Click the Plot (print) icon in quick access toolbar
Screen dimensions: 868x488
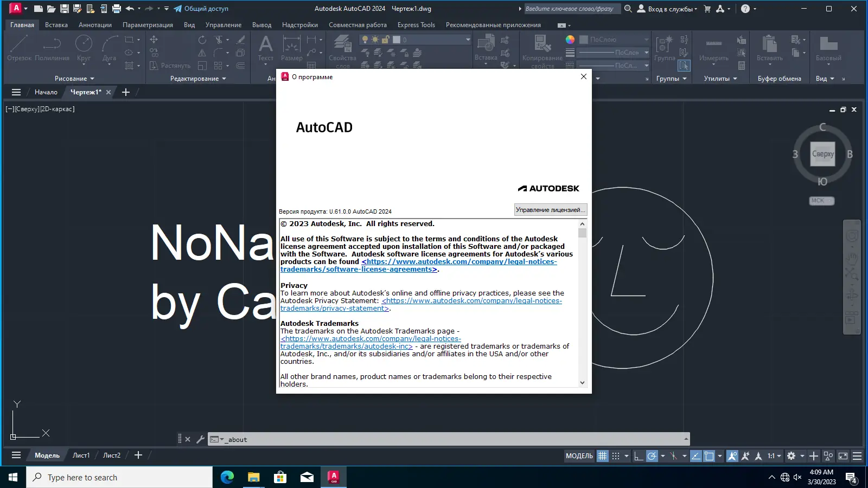coord(116,9)
